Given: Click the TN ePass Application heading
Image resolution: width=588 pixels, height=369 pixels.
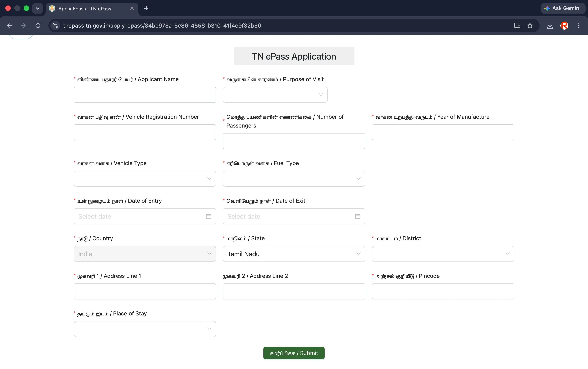Looking at the screenshot, I should click(x=294, y=56).
